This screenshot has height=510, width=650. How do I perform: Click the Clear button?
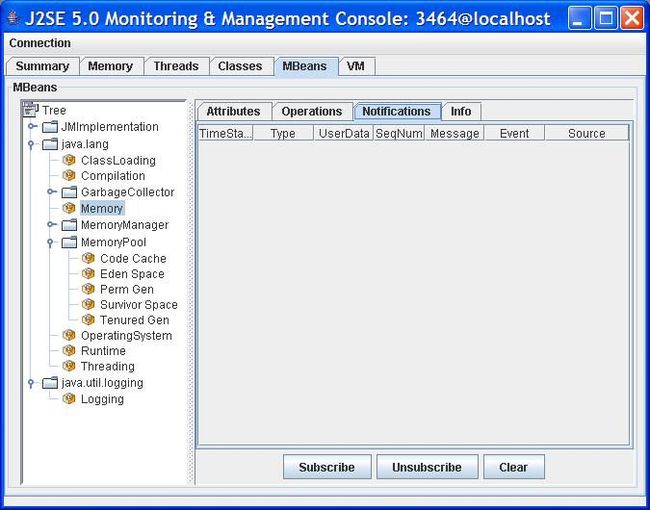(x=514, y=467)
